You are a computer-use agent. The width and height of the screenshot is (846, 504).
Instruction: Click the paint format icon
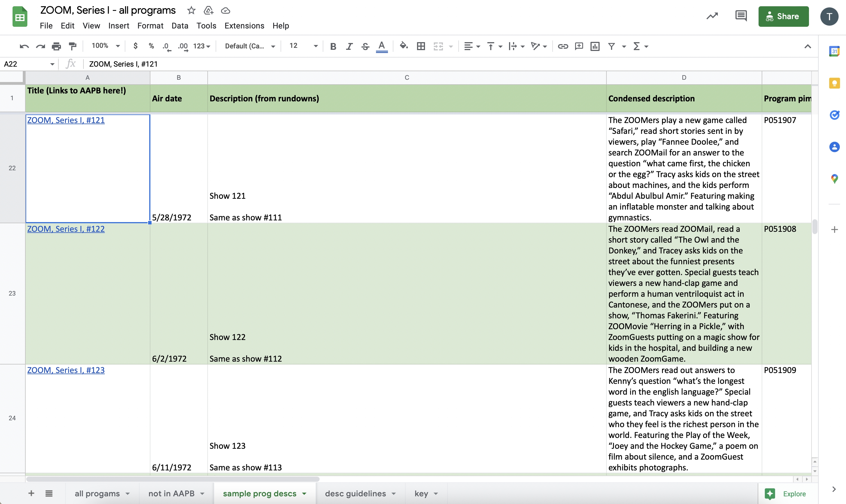[x=72, y=46]
